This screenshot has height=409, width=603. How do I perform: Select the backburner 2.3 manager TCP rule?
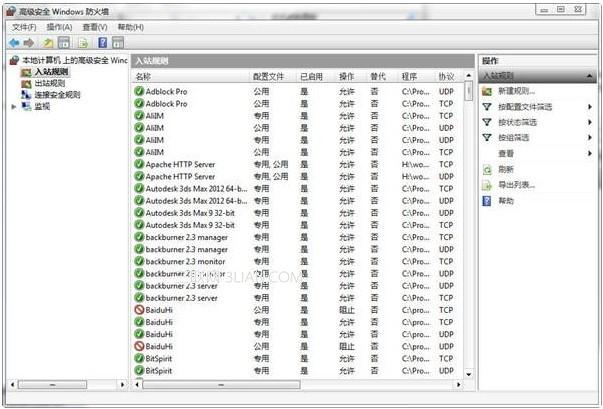pos(297,237)
